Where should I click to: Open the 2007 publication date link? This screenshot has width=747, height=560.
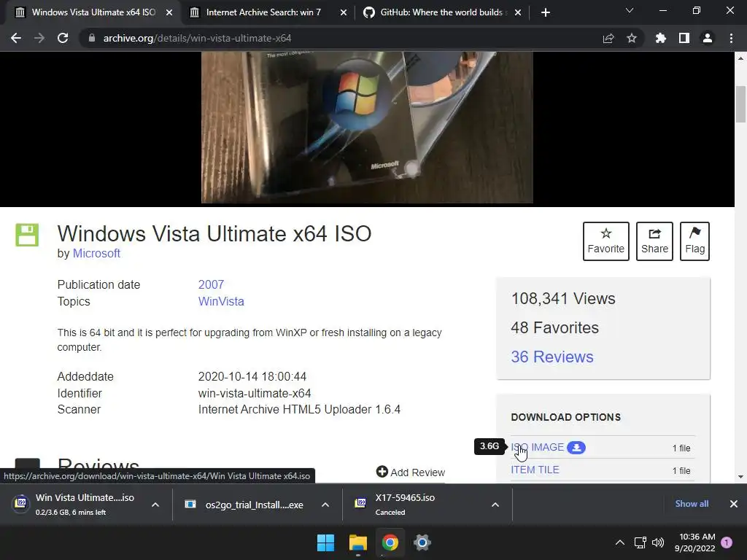pos(211,284)
